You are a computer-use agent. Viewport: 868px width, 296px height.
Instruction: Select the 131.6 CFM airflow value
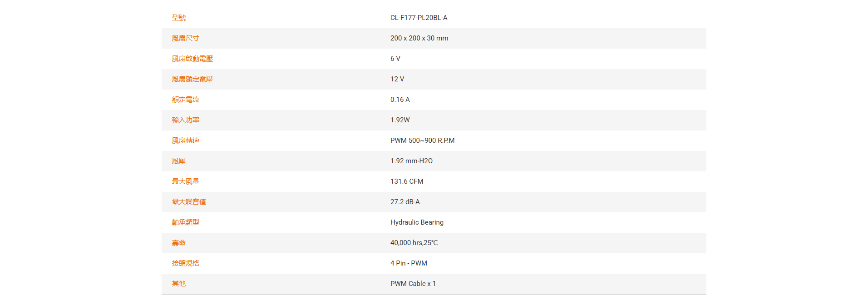click(x=406, y=181)
